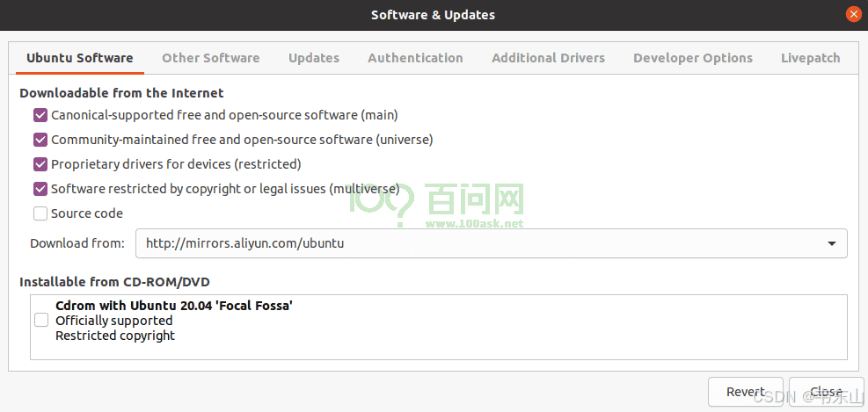Open the Livepatch tab
This screenshot has height=412, width=868.
(810, 58)
